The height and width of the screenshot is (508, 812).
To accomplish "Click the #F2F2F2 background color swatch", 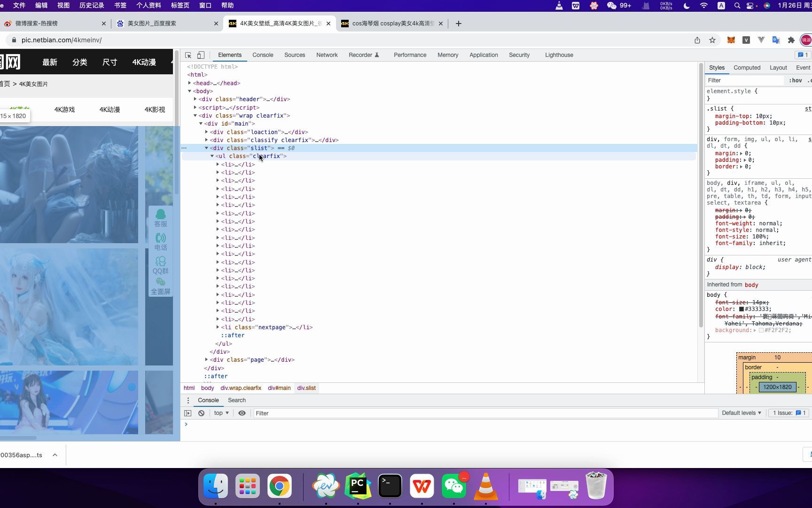I will [761, 331].
